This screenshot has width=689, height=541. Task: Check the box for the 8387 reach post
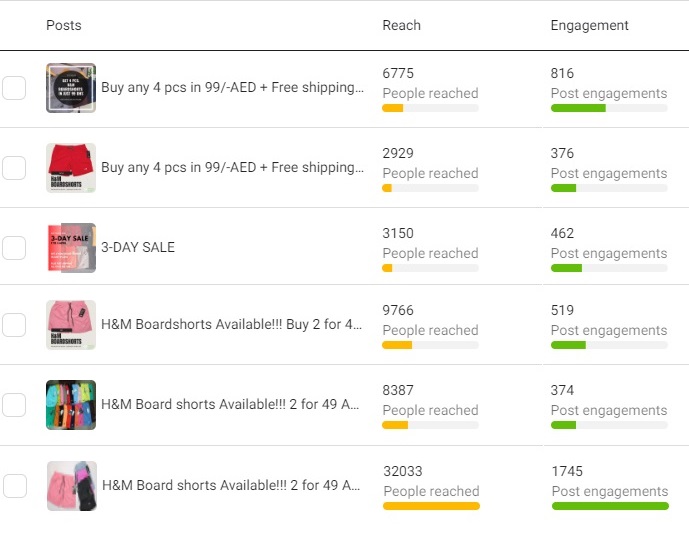(14, 405)
